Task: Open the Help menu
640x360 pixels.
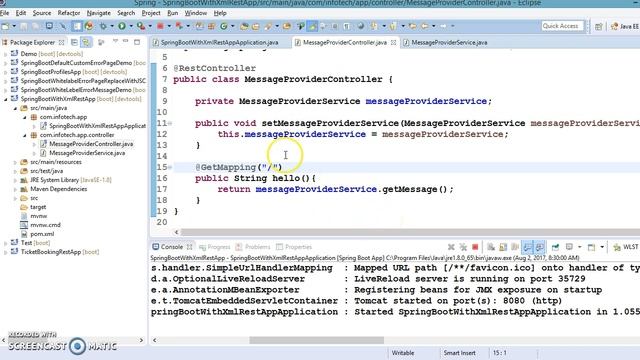Action: tap(220, 13)
